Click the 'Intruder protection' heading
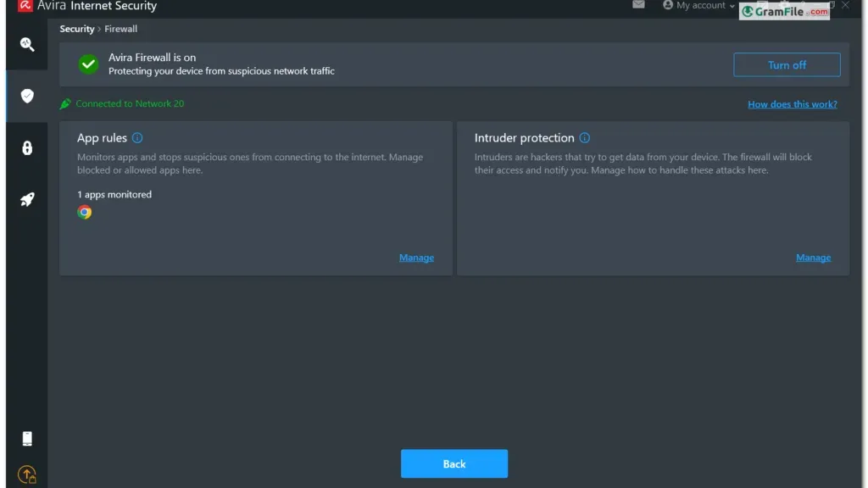Screen dimensions: 868x488 coord(524,138)
